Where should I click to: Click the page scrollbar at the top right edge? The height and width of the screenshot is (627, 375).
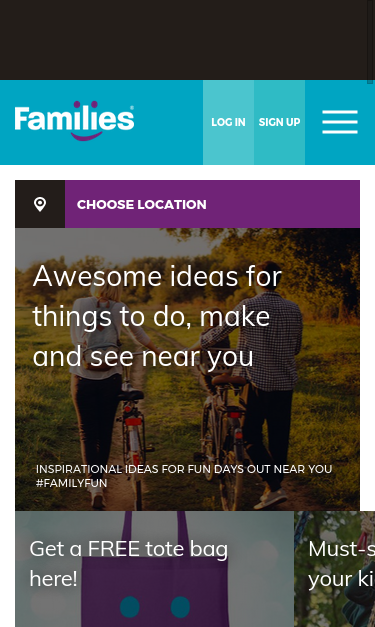[371, 42]
